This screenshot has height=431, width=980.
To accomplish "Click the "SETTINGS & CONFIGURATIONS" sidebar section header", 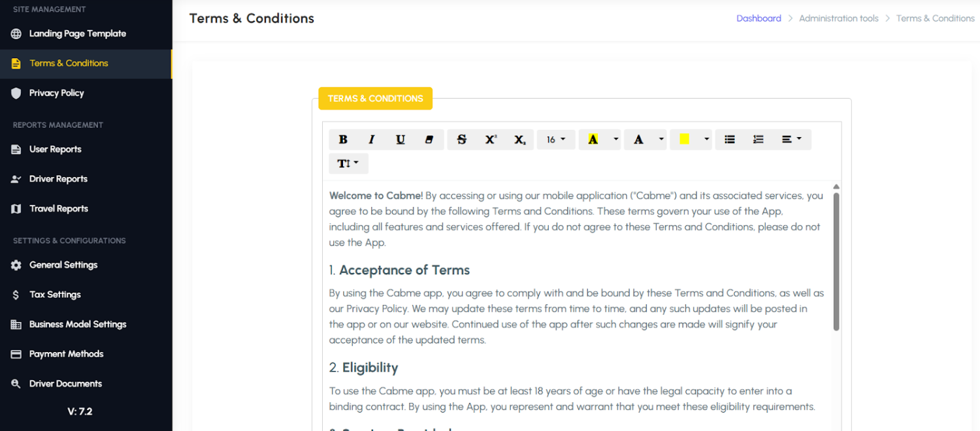I will [69, 240].
